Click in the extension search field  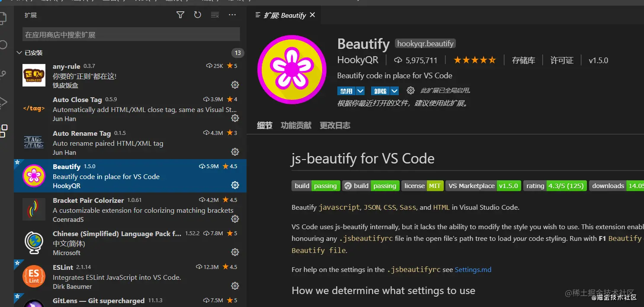click(131, 35)
